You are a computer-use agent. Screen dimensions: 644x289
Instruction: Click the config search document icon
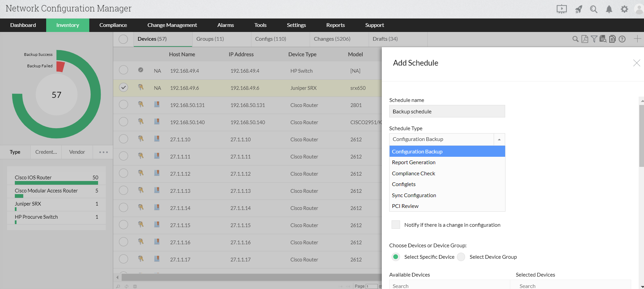coord(603,39)
